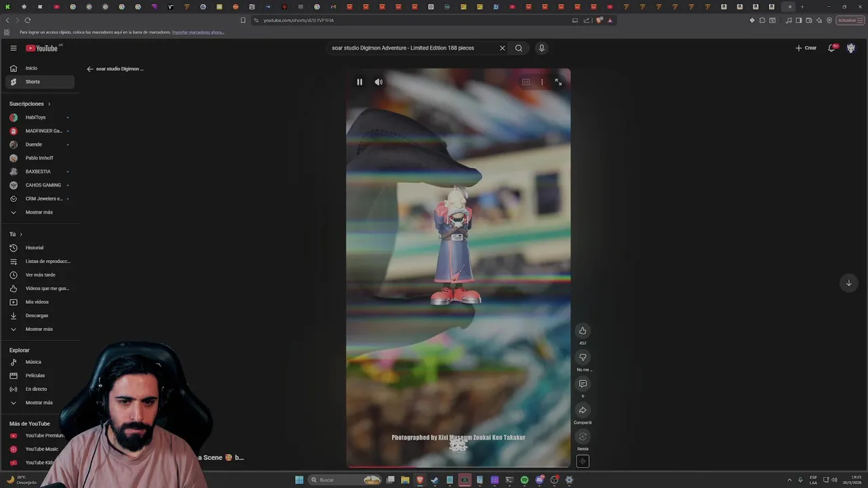Viewport: 868px width, 488px height.
Task: Open Mis videos
Action: (40, 302)
